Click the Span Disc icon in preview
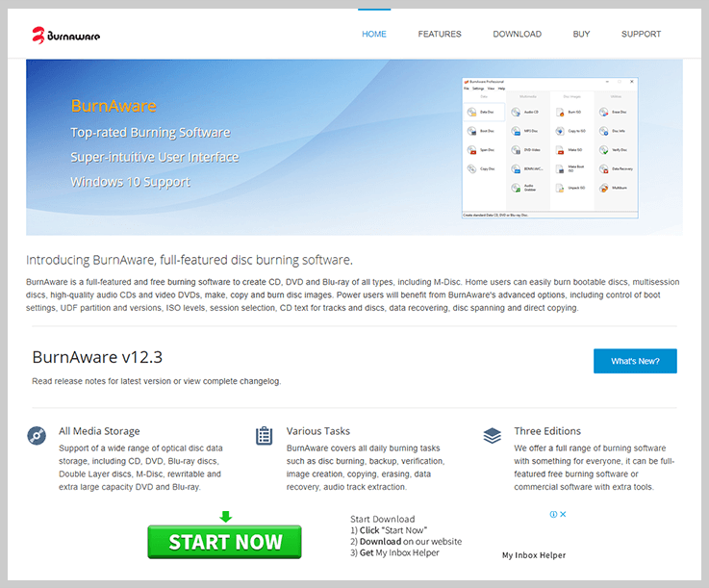The image size is (709, 588). pos(472,150)
